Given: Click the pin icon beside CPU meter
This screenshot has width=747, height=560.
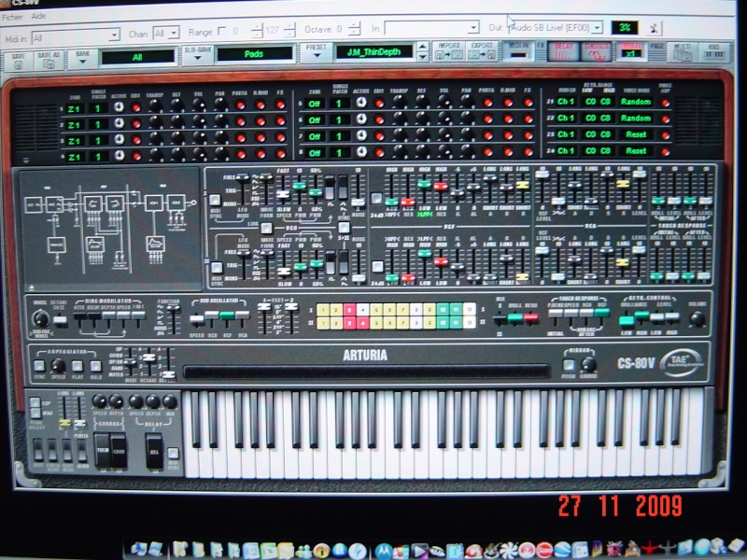Looking at the screenshot, I should point(655,28).
